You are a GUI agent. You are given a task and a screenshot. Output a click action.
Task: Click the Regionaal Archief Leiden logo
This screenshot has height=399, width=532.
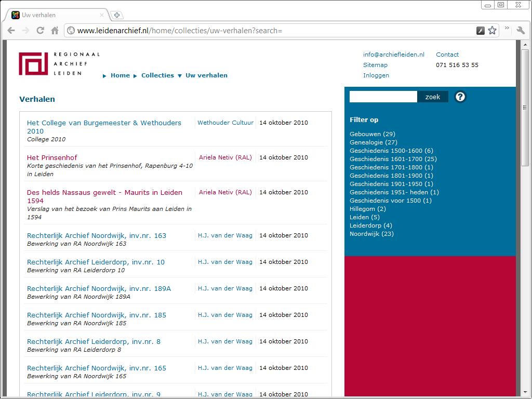pyautogui.click(x=59, y=63)
